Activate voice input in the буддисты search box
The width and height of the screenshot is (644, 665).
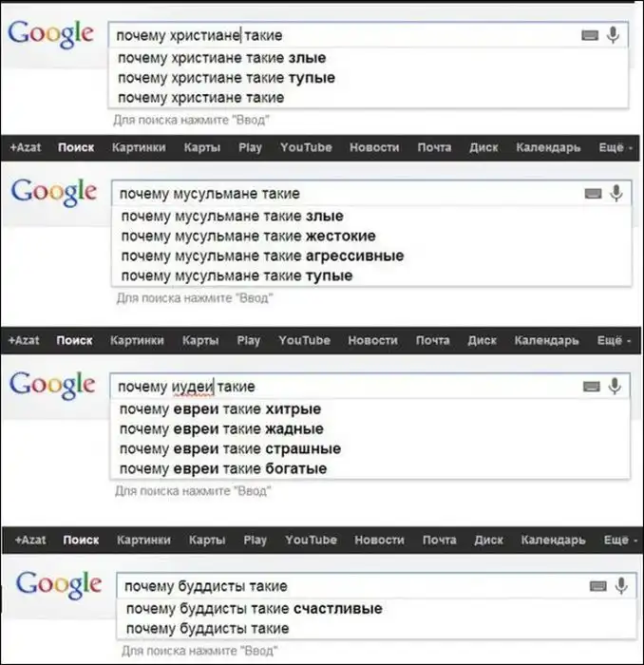(621, 585)
